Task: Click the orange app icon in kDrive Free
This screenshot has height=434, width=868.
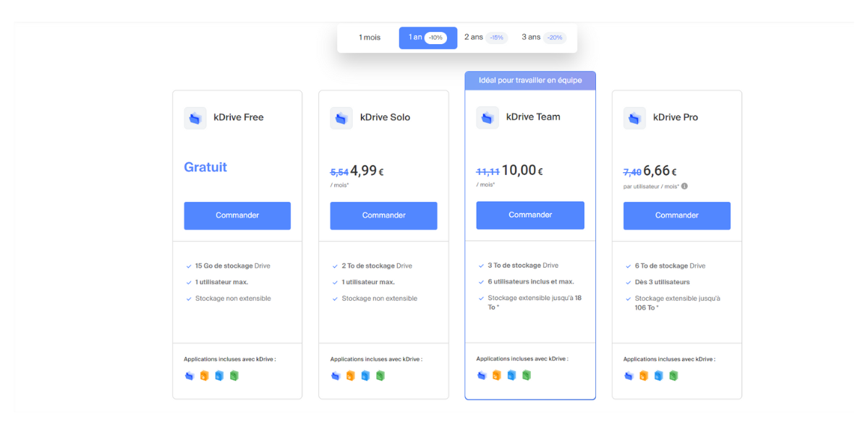Action: 204,376
